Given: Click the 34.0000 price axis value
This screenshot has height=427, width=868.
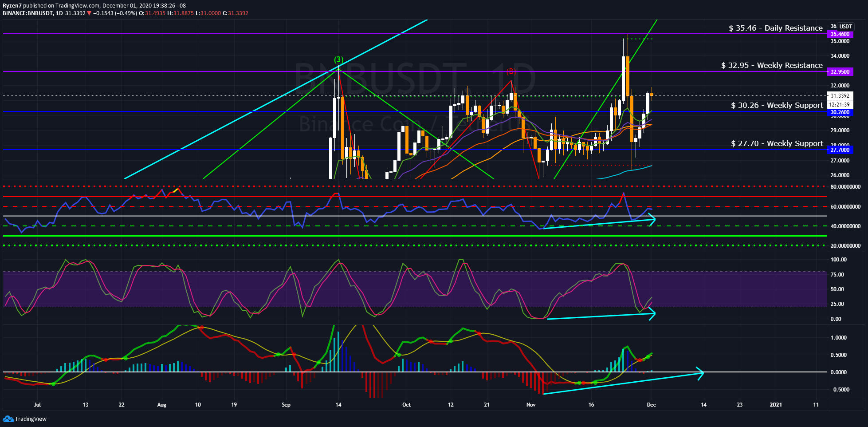Looking at the screenshot, I should tap(840, 56).
